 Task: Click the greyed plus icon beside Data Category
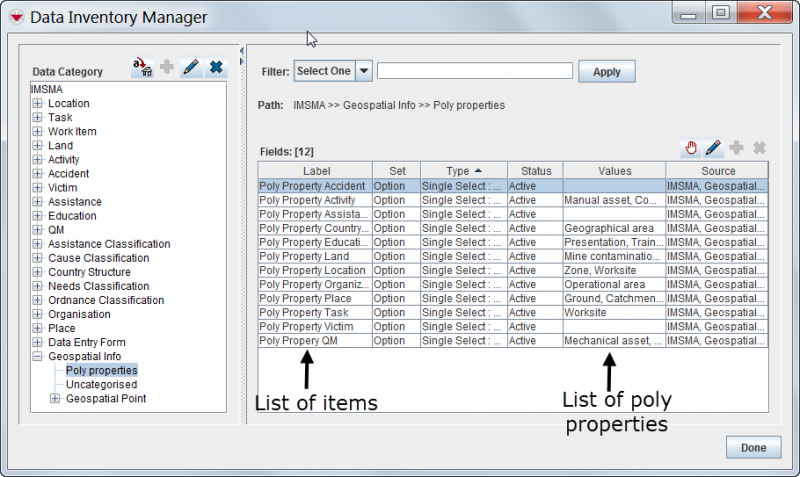(167, 67)
